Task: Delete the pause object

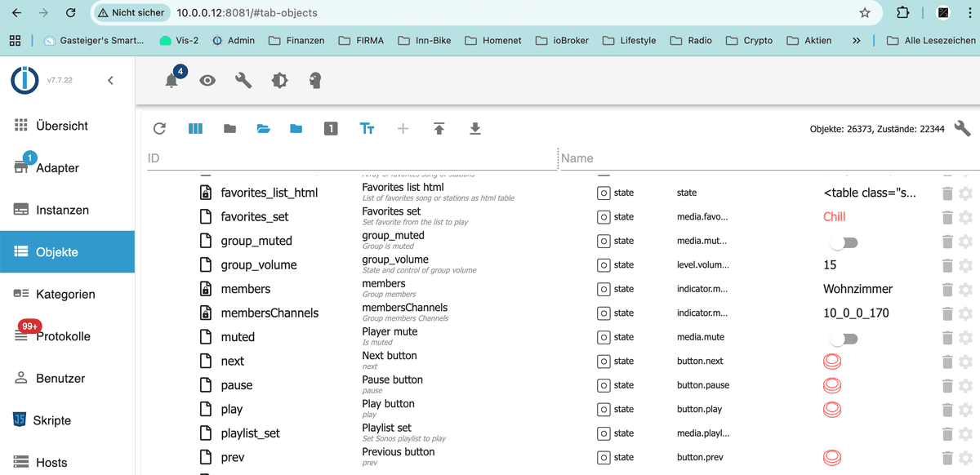Action: 947,385
